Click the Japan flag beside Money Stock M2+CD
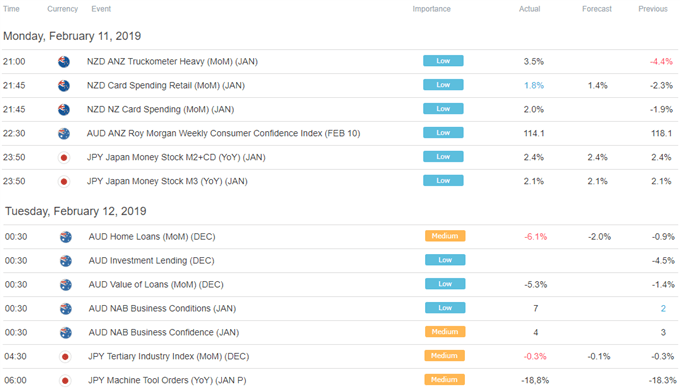 click(64, 157)
